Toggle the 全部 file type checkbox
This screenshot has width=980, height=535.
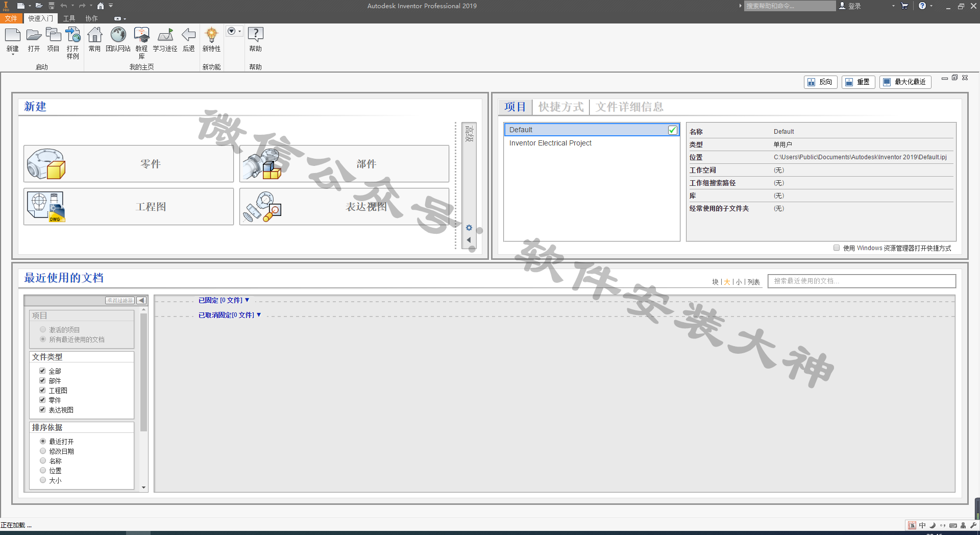coord(42,371)
